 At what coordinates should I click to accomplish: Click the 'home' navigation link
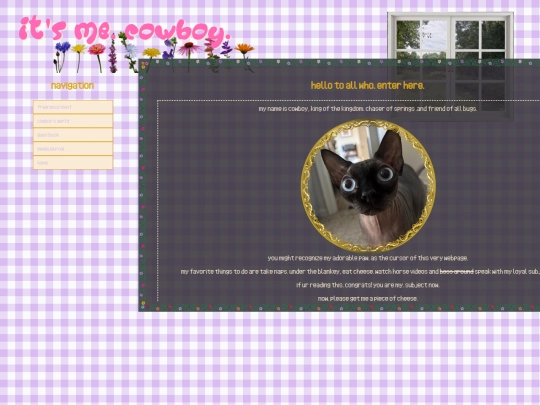coord(73,163)
